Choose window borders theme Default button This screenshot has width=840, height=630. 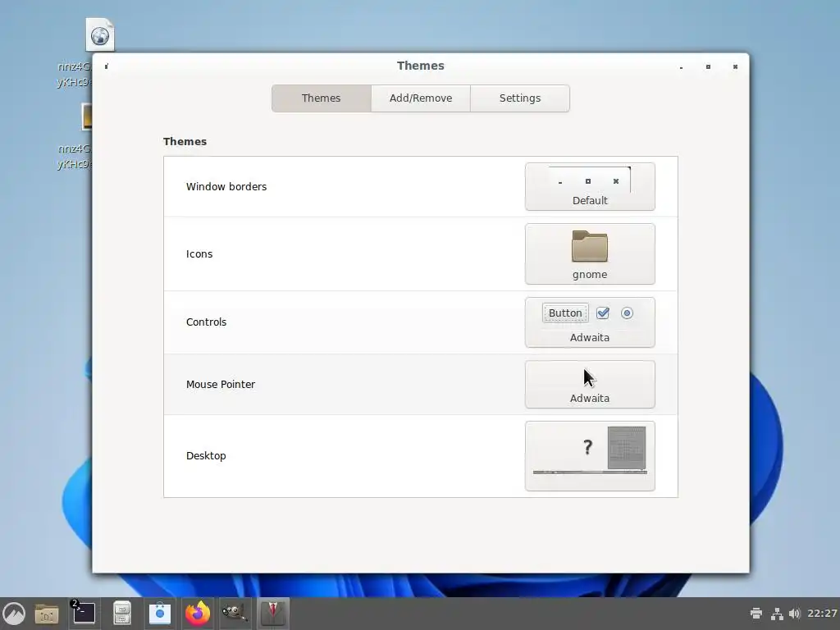[x=590, y=186]
